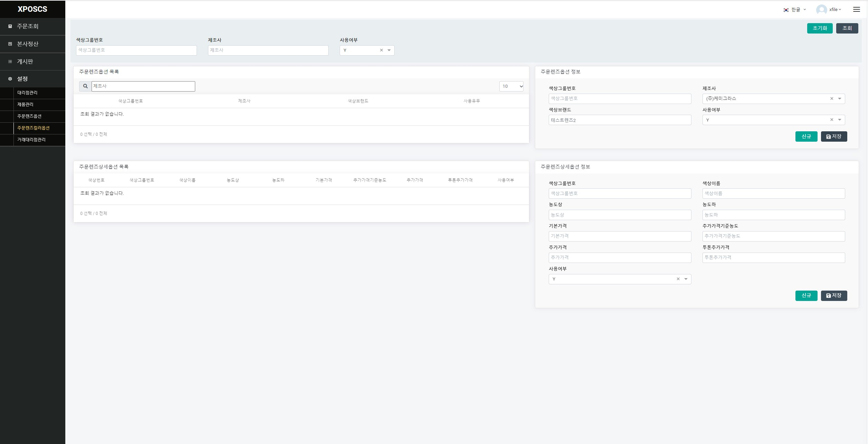Click the 초기화 reset button
868x444 pixels.
pos(820,28)
